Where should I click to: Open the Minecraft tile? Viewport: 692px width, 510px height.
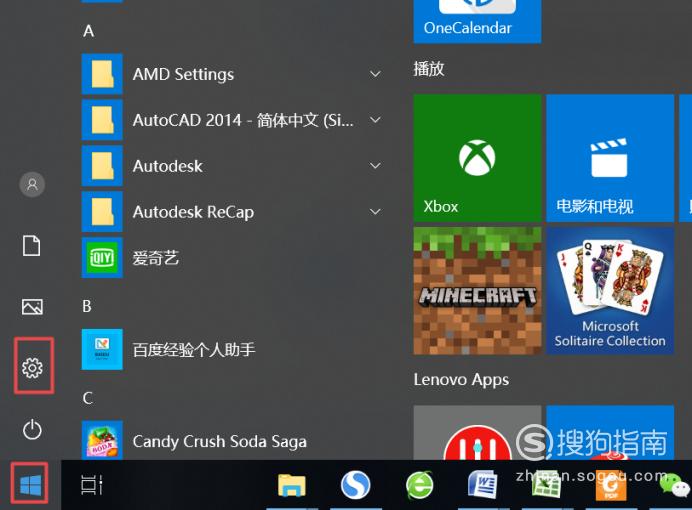point(478,291)
